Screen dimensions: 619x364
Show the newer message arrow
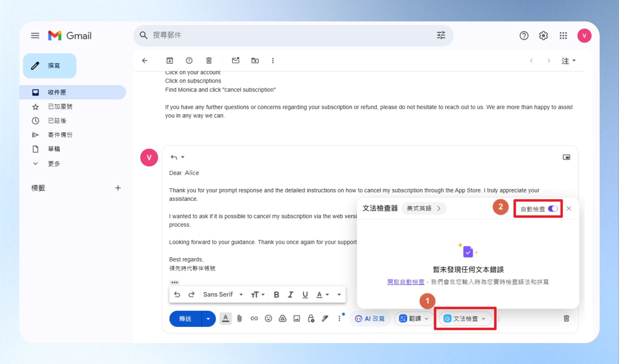pos(531,61)
